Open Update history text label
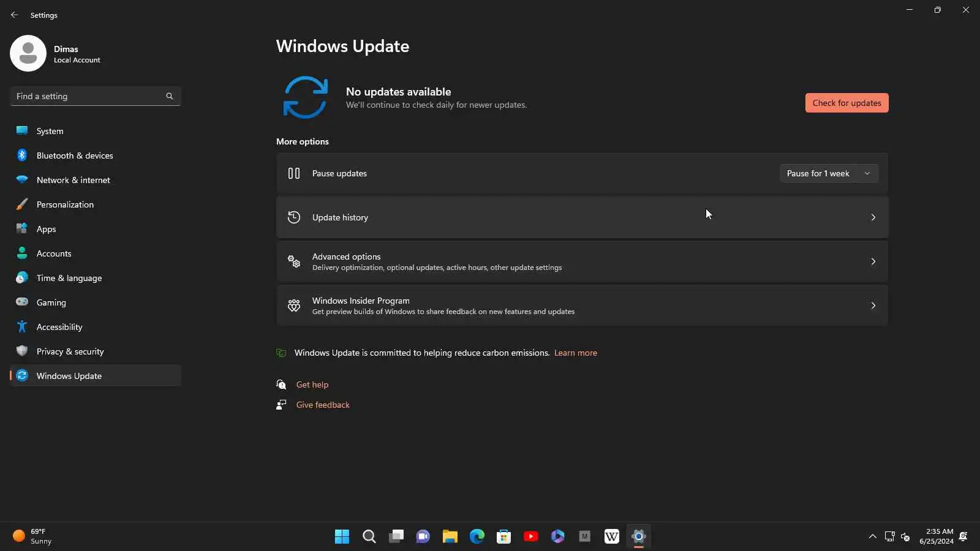This screenshot has width=980, height=551. tap(340, 217)
